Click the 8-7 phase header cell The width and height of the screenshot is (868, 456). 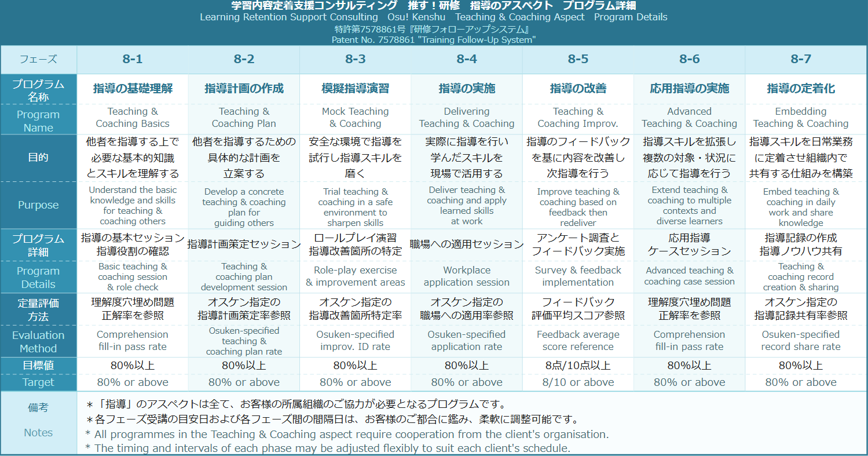[800, 60]
